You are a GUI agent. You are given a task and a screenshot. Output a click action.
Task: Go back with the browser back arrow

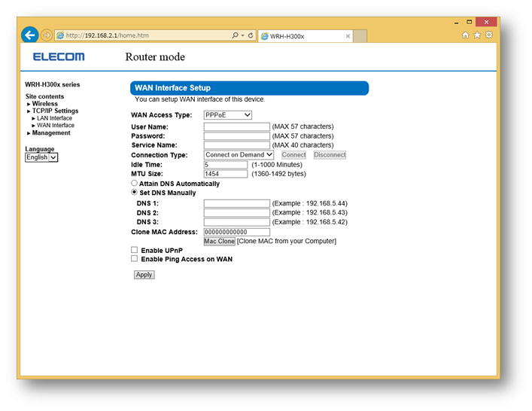(30, 35)
